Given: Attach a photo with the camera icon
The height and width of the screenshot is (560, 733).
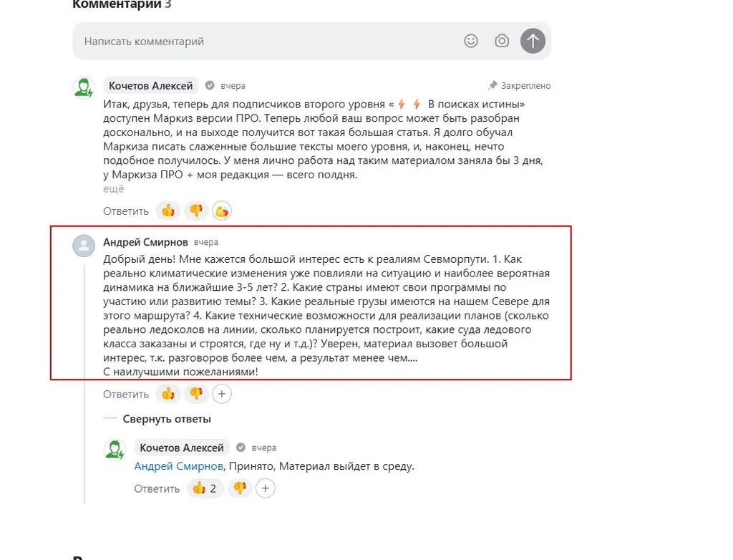Looking at the screenshot, I should 502,41.
